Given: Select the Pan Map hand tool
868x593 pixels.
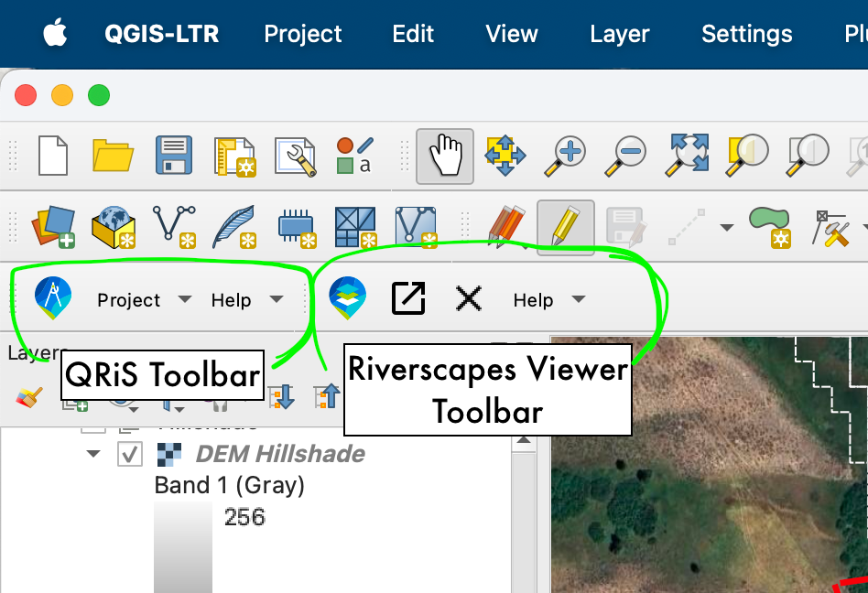Looking at the screenshot, I should pyautogui.click(x=445, y=156).
